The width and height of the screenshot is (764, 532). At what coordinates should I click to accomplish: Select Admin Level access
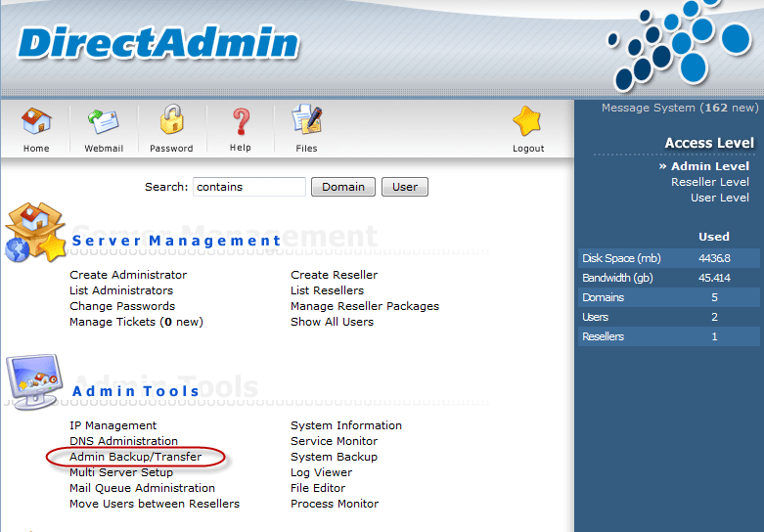pos(709,166)
